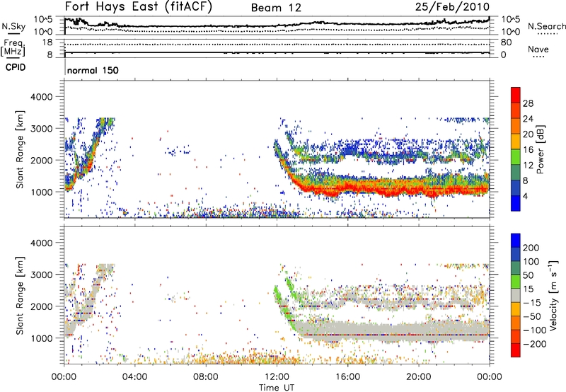This screenshot has height=392, width=566.
Task: Select the "Beam 12" label
Action: (276, 8)
